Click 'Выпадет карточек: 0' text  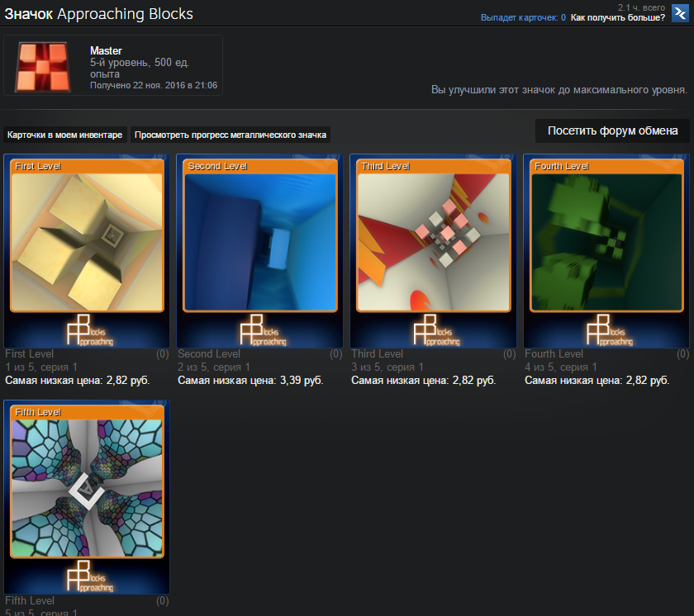click(x=523, y=17)
